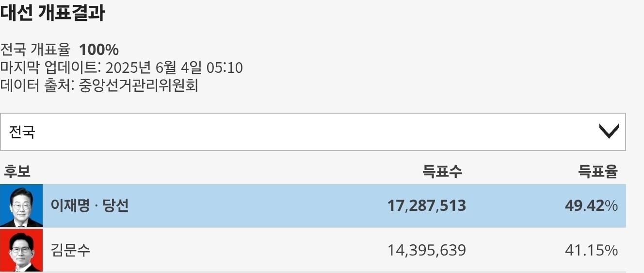644x273 pixels.
Task: Click the 득표율 column header
Action: pos(598,171)
